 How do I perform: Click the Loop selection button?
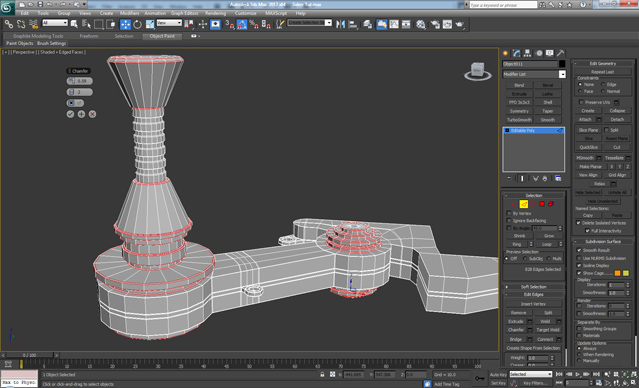coord(546,244)
